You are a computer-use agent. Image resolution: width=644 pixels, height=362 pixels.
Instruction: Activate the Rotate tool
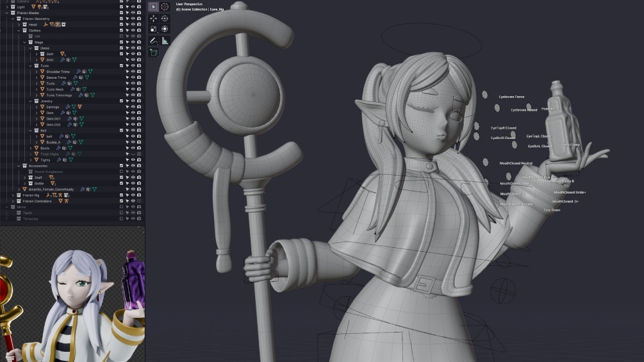[165, 18]
